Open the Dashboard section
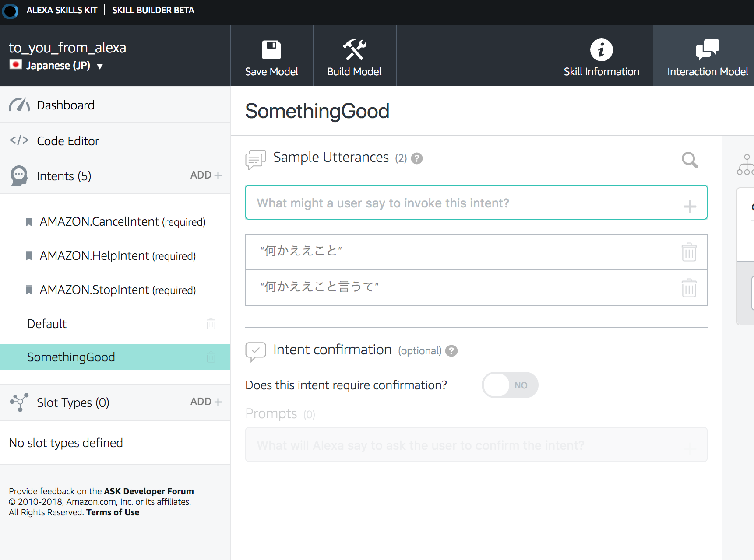Screen dimensions: 754x560 point(115,105)
